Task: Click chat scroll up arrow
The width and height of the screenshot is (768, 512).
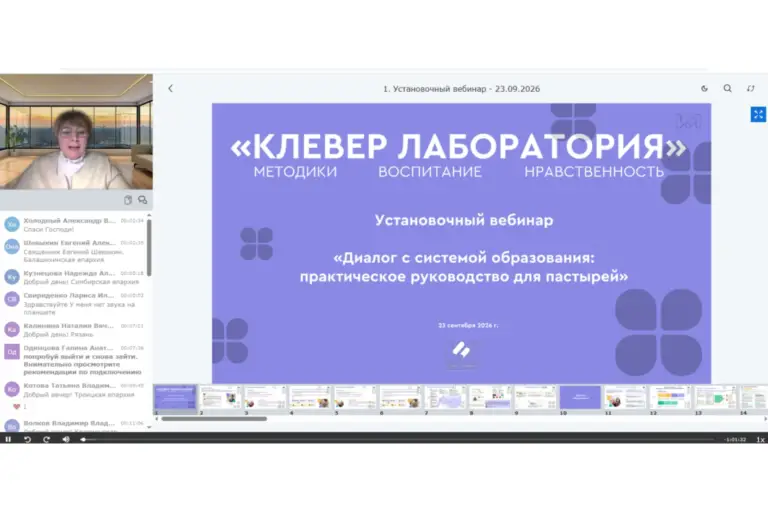Action: [149, 215]
